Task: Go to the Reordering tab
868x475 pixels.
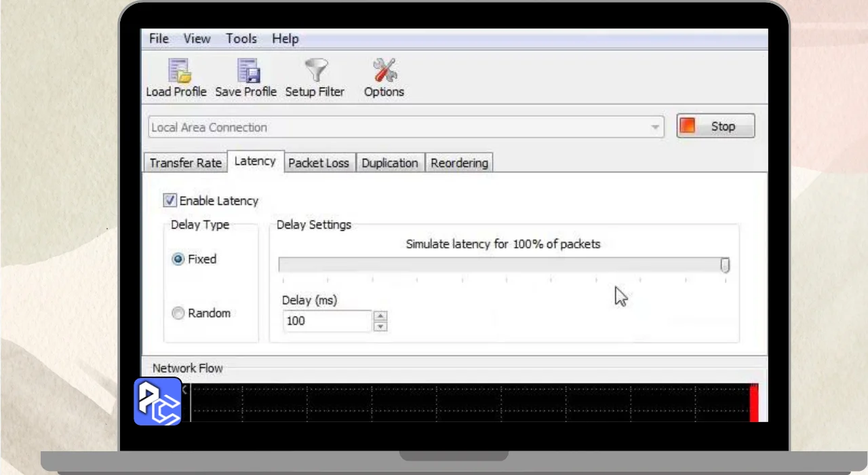Action: 460,163
